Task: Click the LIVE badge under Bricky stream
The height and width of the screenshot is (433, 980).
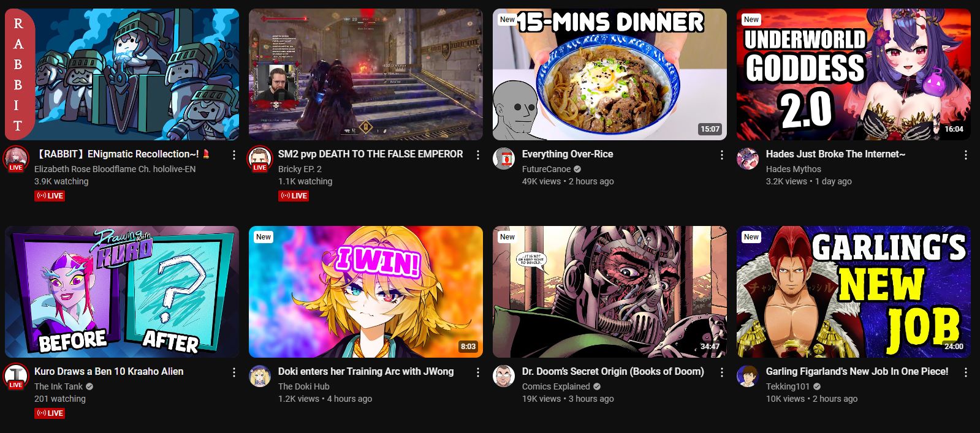Action: pos(294,196)
